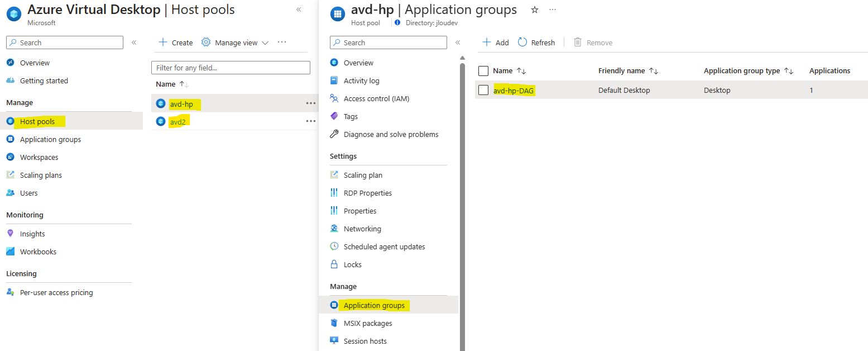Sort by Application group type column
The image size is (868, 351).
[749, 71]
